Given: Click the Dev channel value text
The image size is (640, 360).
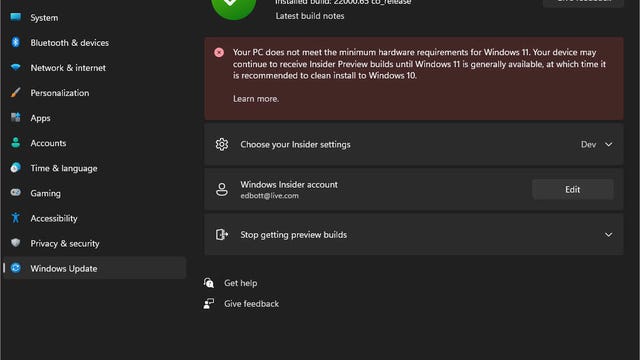Looking at the screenshot, I should click(588, 144).
